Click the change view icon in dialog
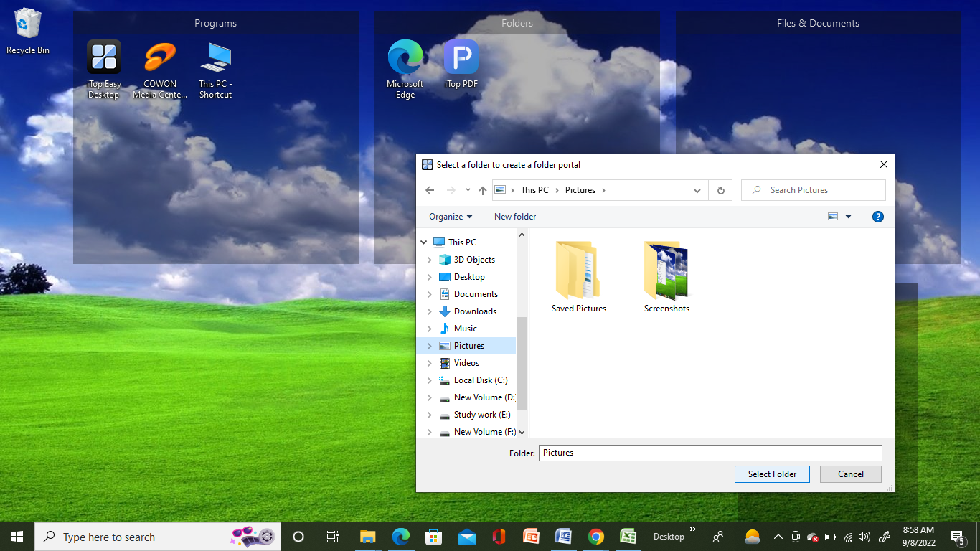Image resolution: width=980 pixels, height=551 pixels. click(x=833, y=217)
